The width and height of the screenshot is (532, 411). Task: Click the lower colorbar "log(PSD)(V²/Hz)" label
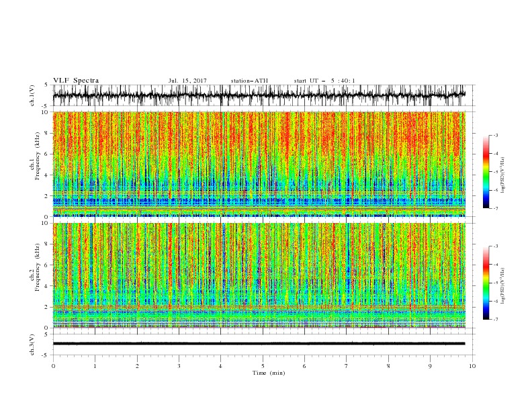click(502, 286)
